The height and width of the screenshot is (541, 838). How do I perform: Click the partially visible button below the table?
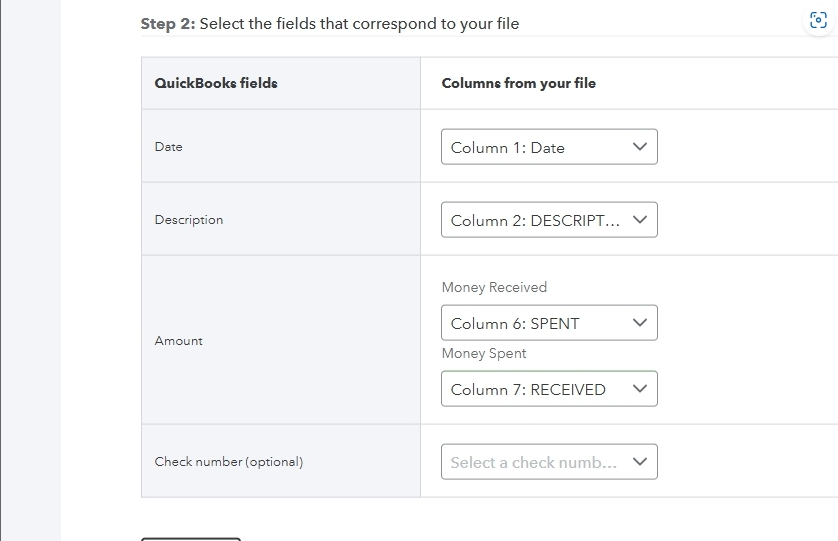click(x=191, y=539)
